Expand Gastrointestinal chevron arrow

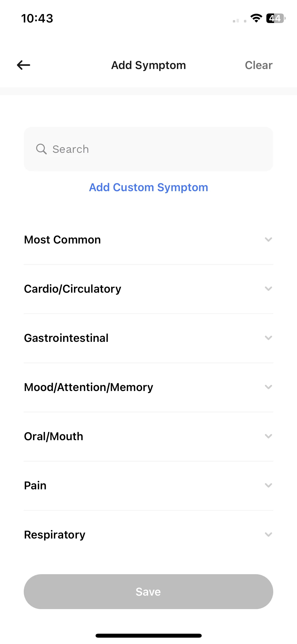[268, 338]
